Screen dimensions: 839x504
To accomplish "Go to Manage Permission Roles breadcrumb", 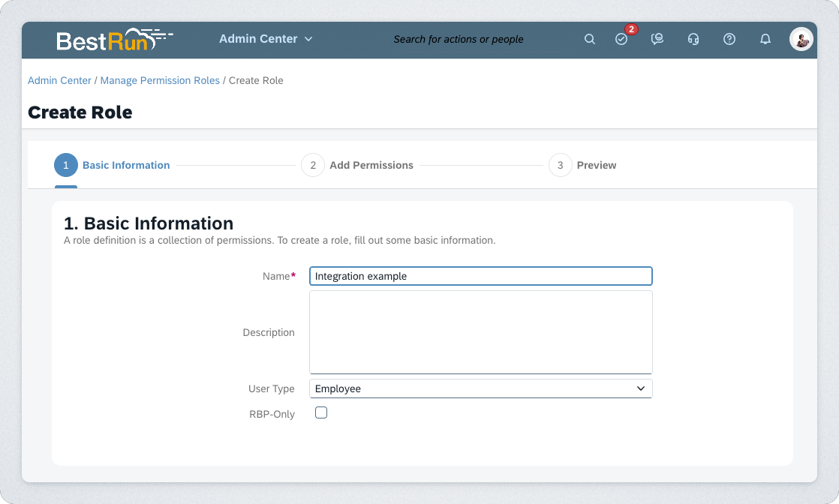I will pos(160,80).
